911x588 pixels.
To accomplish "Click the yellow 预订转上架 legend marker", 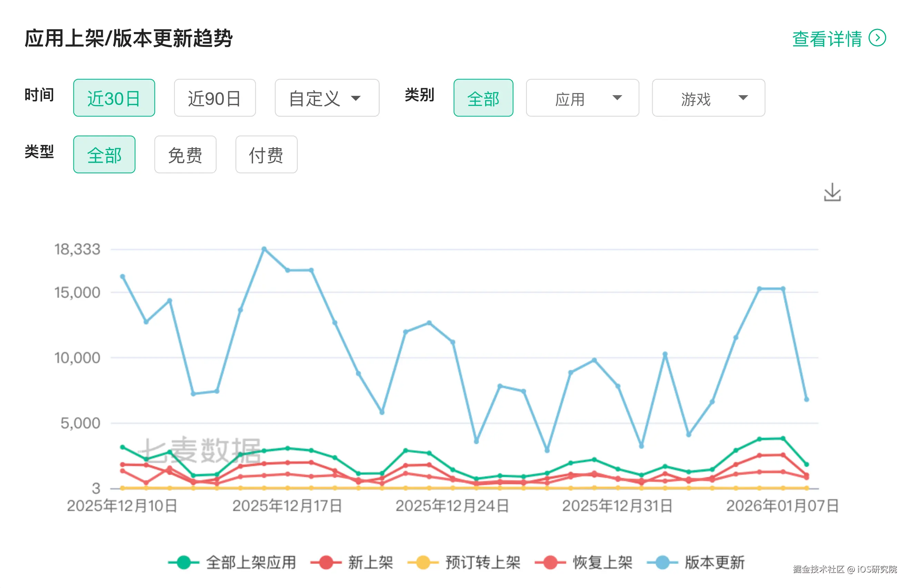I will coord(423,562).
